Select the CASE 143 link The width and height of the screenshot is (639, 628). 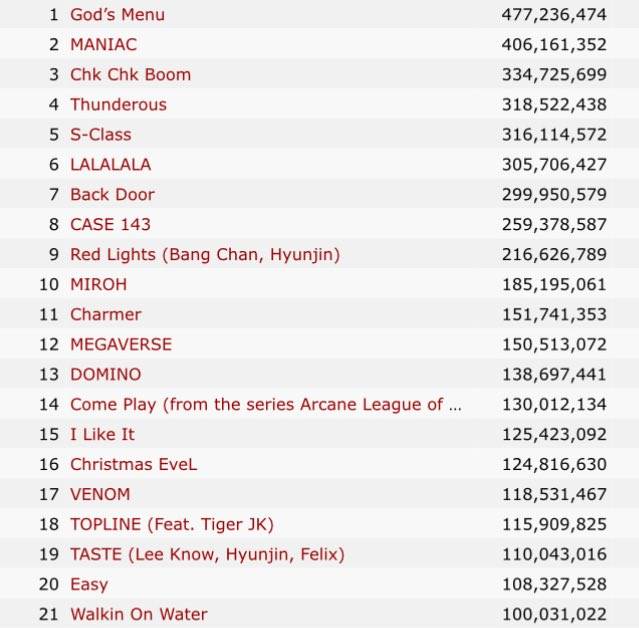click(x=110, y=225)
